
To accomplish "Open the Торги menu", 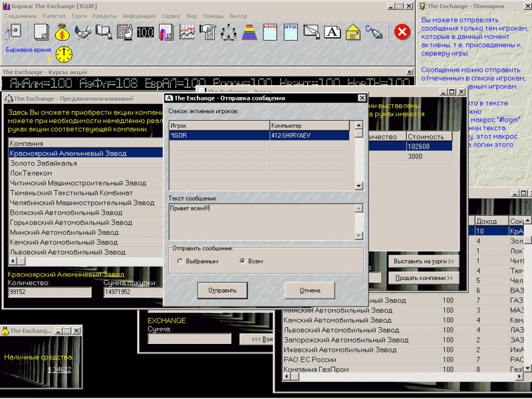I will coord(79,16).
